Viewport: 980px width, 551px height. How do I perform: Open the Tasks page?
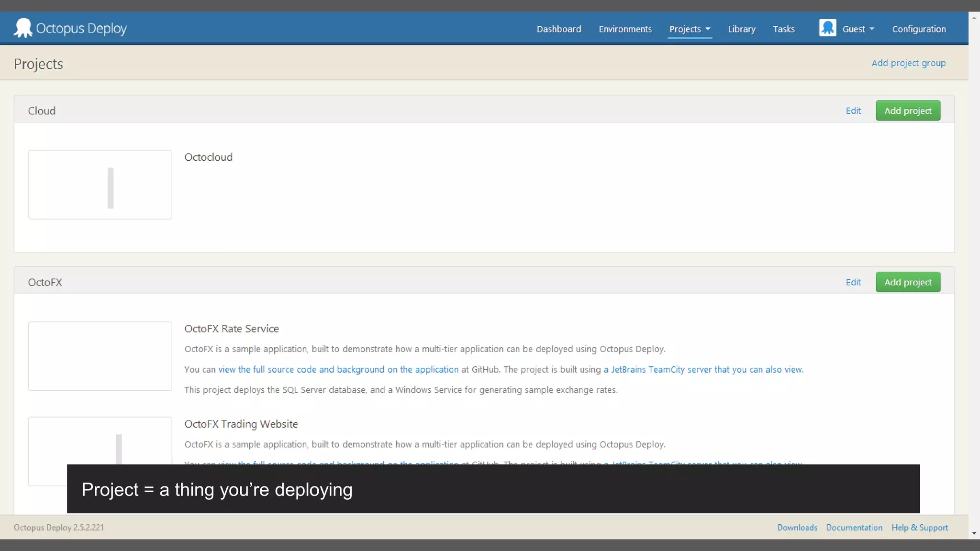(x=783, y=29)
